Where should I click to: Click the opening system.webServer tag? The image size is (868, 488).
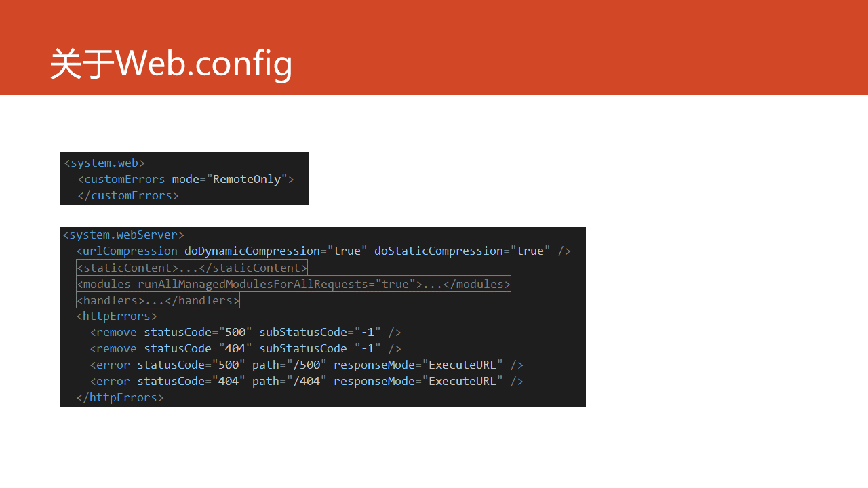(123, 235)
